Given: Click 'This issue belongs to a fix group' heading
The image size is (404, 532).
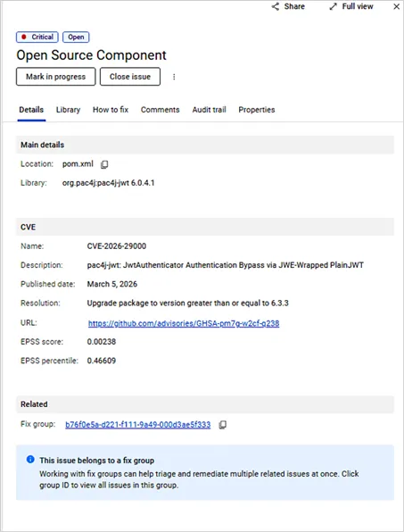Looking at the screenshot, I should (97, 461).
